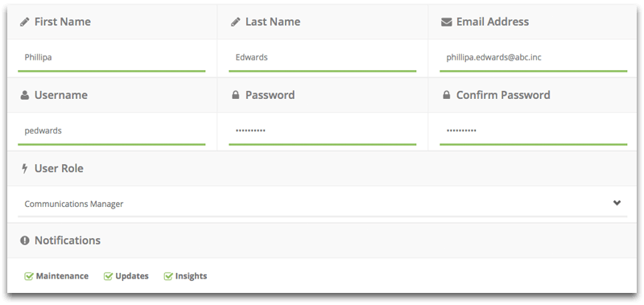Click the pencil icon beside First Name
644x305 pixels.
pyautogui.click(x=25, y=22)
